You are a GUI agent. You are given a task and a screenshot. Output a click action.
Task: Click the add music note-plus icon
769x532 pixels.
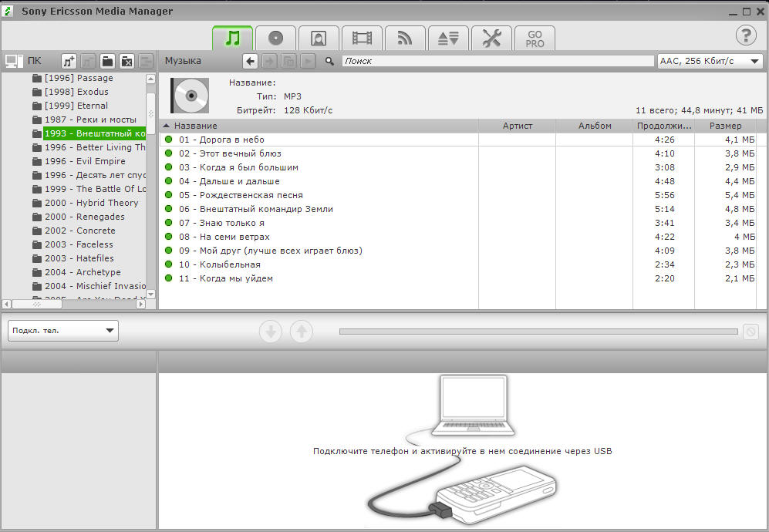[69, 61]
